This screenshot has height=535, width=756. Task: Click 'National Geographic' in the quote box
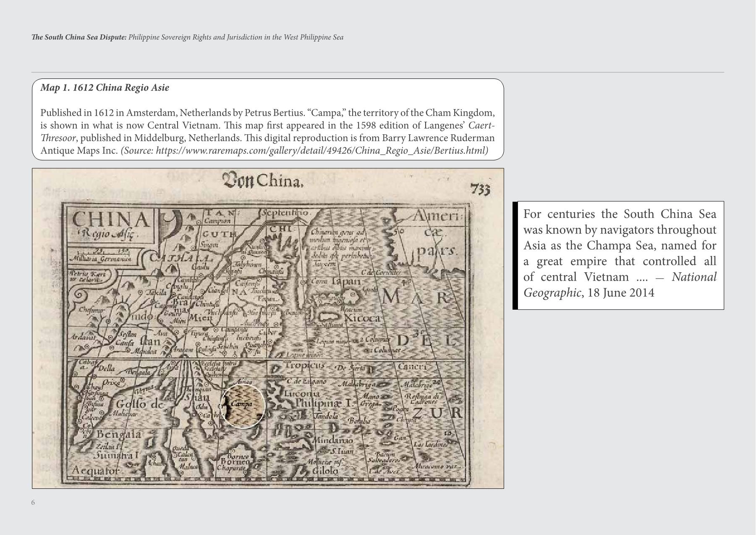(x=620, y=284)
